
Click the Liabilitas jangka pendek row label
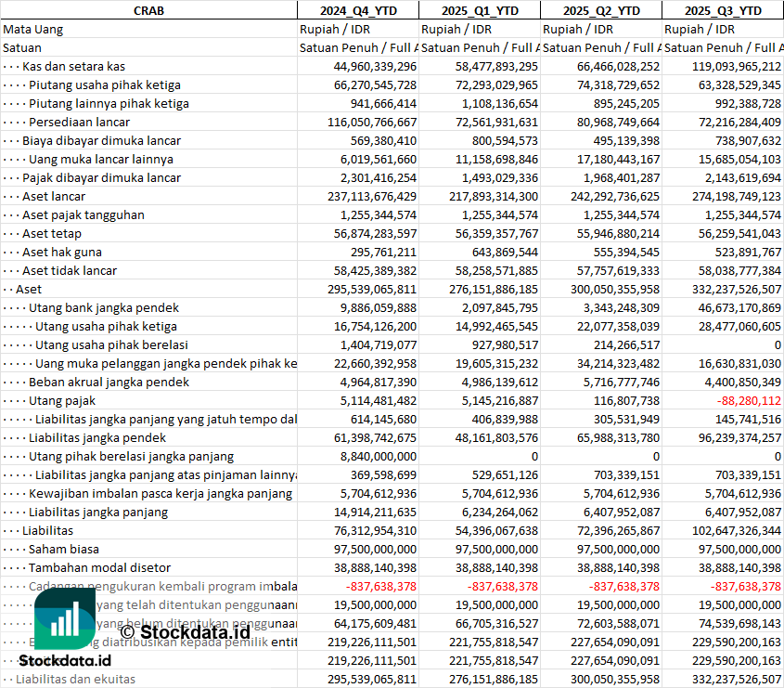pos(97,437)
